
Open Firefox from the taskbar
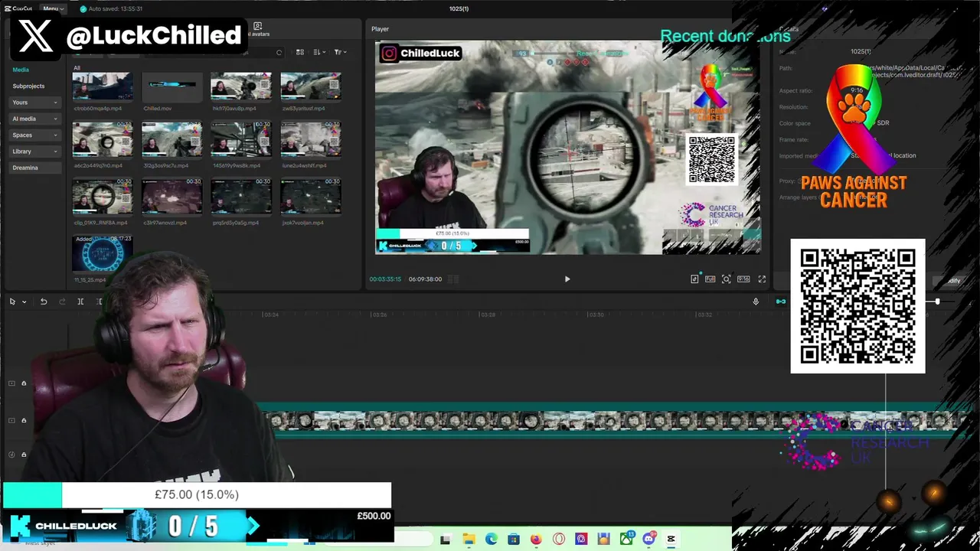click(x=536, y=540)
